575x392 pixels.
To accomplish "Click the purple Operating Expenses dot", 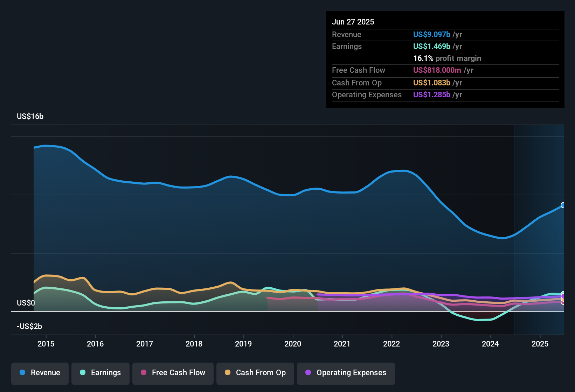I will tap(308, 372).
